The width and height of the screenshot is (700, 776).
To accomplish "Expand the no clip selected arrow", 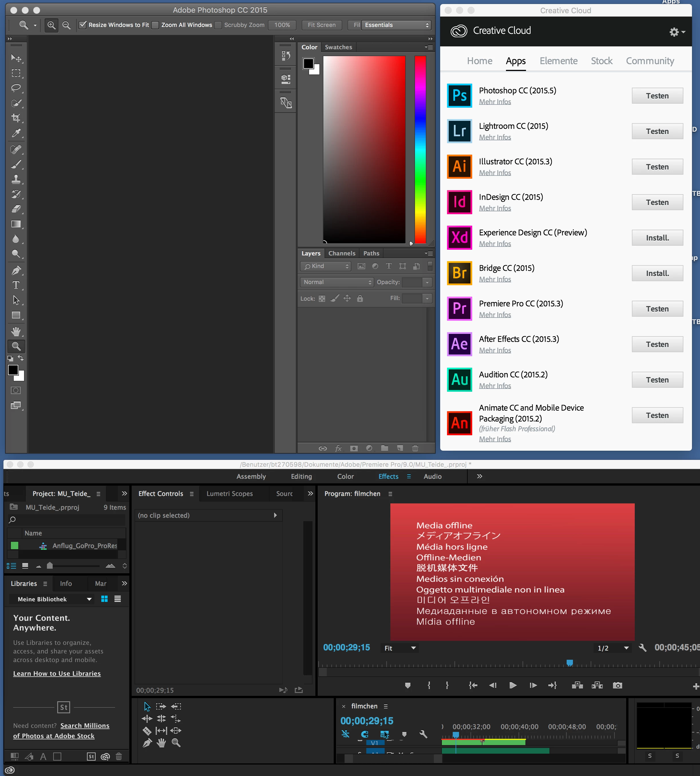I will coord(275,515).
